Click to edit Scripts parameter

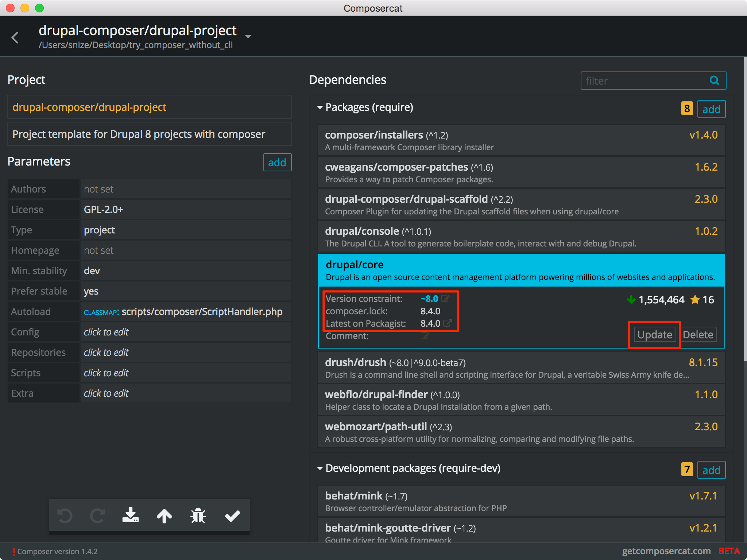click(186, 373)
